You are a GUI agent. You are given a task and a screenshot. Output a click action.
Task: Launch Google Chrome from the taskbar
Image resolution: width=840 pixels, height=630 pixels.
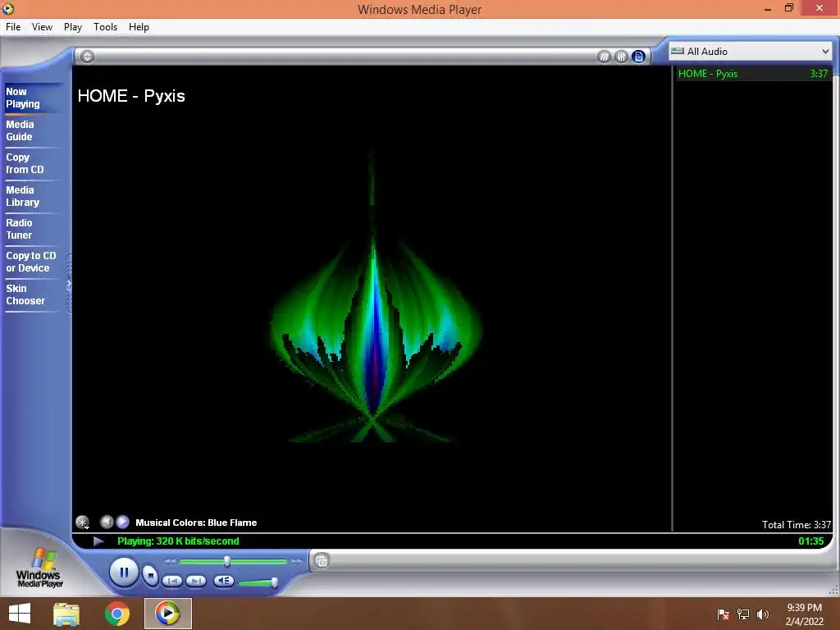click(117, 614)
